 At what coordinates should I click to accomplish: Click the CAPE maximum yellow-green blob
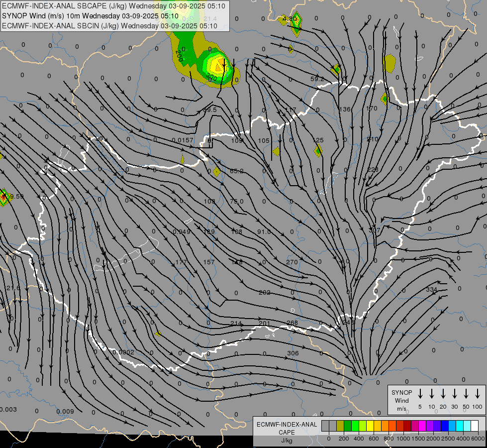[x=217, y=66]
